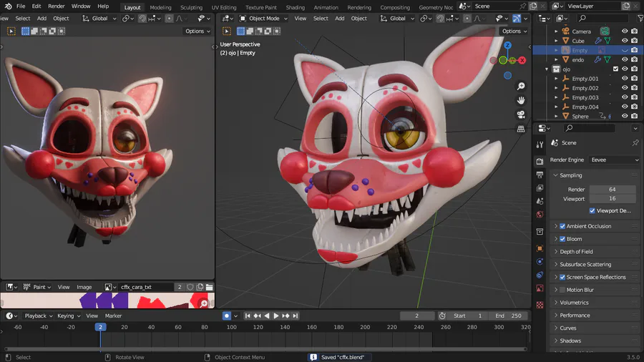Click the pan view hand icon
The image size is (644, 362).
[x=521, y=101]
